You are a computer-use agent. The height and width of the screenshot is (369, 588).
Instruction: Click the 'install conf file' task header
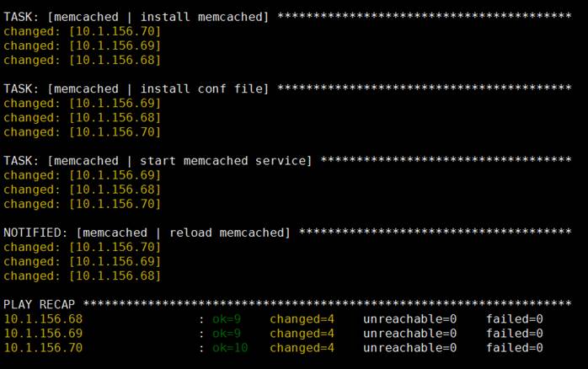[x=136, y=88]
